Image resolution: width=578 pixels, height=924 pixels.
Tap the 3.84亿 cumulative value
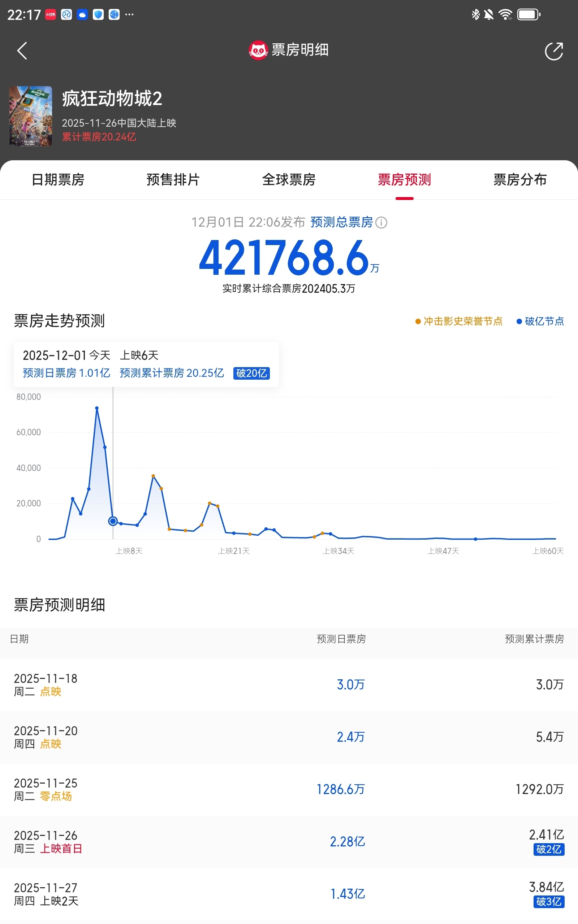547,887
